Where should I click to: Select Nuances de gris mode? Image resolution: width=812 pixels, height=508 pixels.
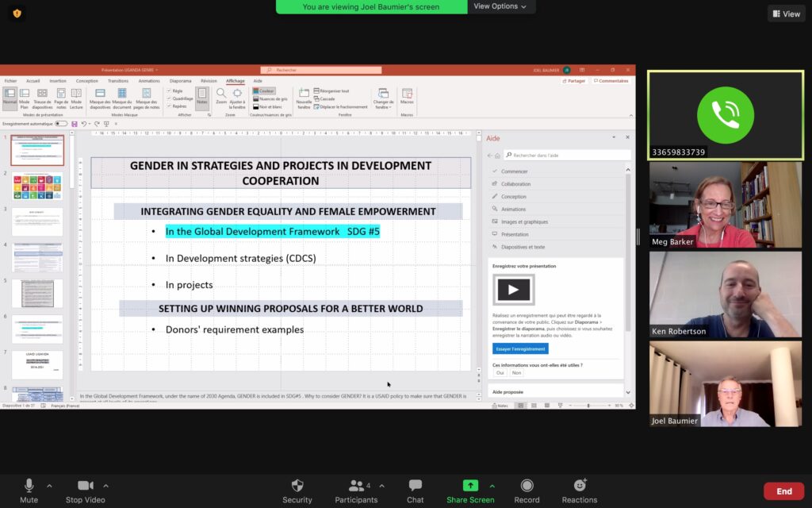pos(270,98)
